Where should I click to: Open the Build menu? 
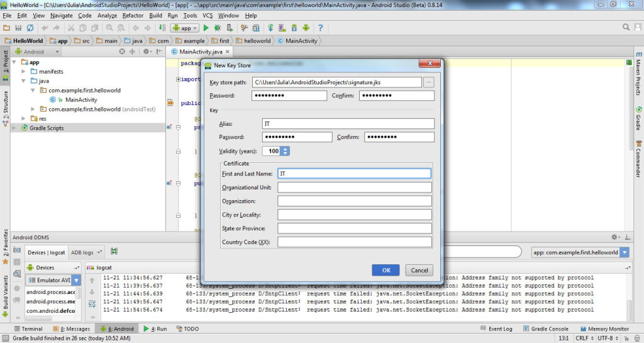pyautogui.click(x=155, y=16)
